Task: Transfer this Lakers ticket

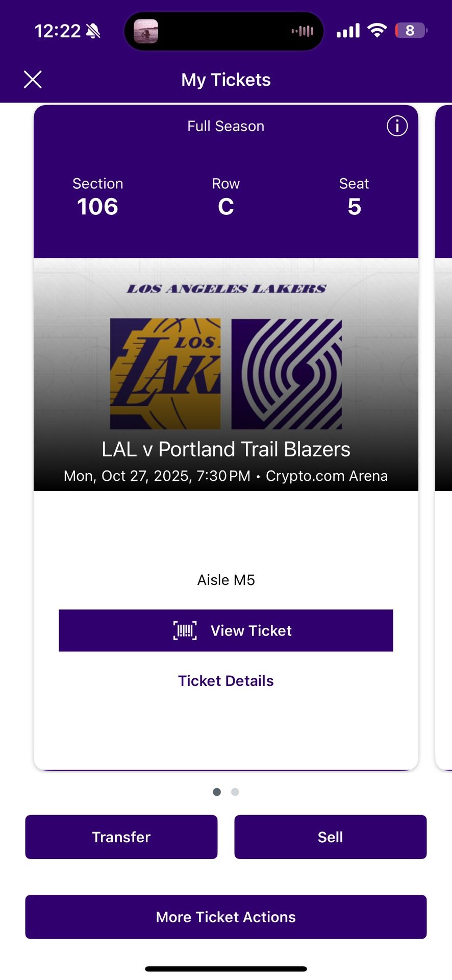Action: (121, 837)
